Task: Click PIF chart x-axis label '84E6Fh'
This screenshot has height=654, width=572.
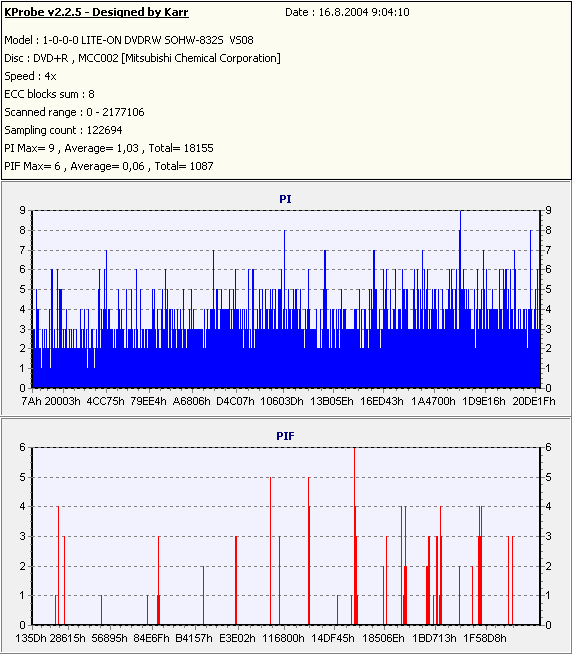Action: [x=151, y=638]
